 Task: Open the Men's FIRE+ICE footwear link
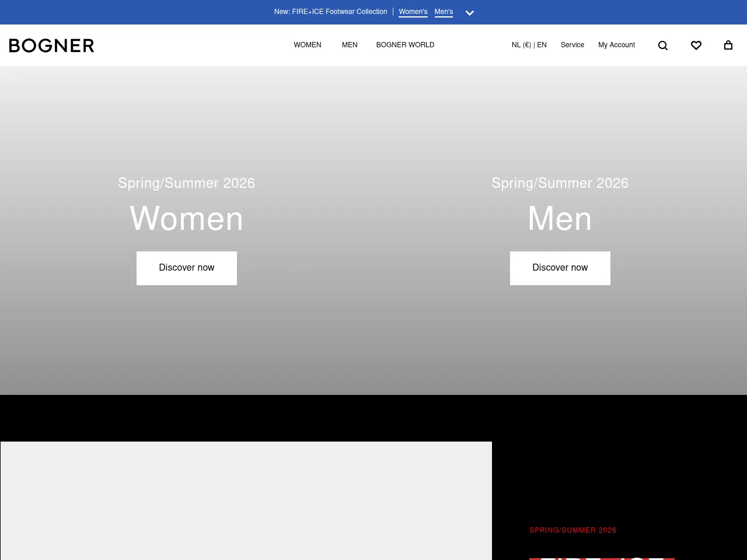point(444,12)
